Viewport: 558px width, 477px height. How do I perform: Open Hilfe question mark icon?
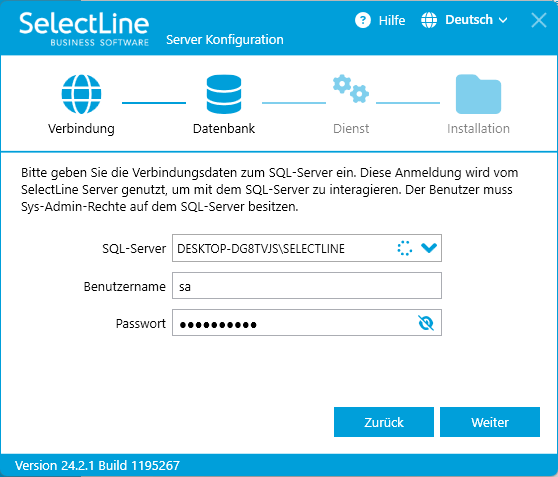[363, 20]
